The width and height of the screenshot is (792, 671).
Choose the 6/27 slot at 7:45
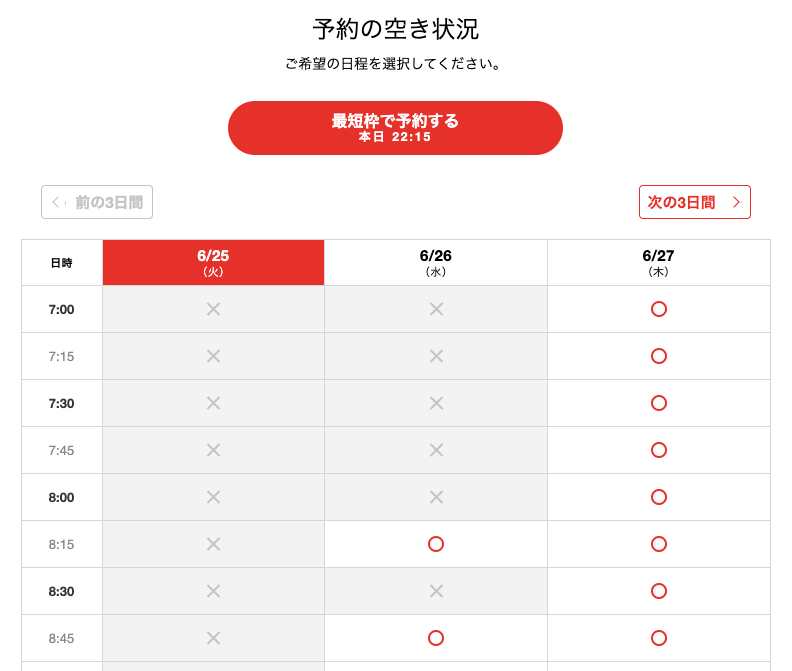[x=659, y=450]
